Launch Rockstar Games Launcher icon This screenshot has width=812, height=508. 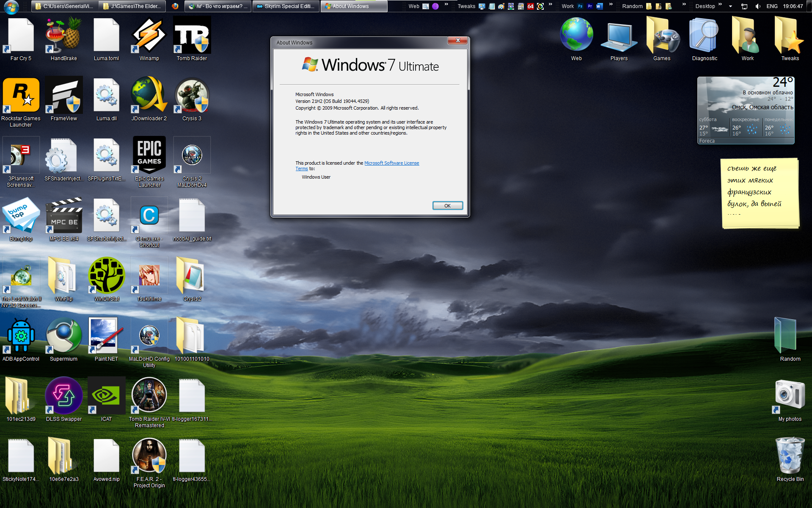(x=21, y=102)
